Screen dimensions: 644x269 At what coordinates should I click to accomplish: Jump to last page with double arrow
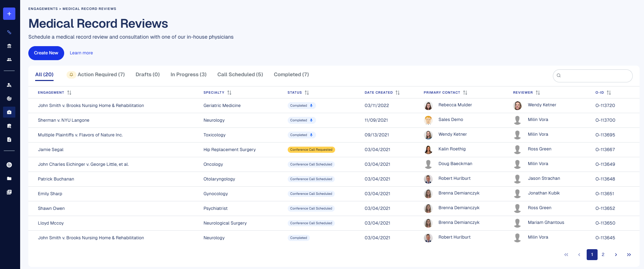629,255
